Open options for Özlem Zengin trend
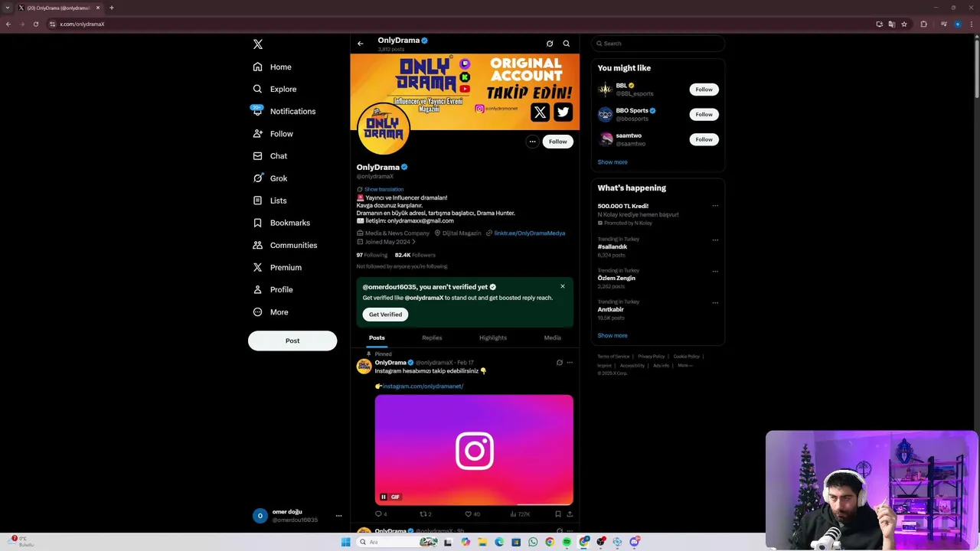Viewport: 980px width, 551px height. [715, 272]
